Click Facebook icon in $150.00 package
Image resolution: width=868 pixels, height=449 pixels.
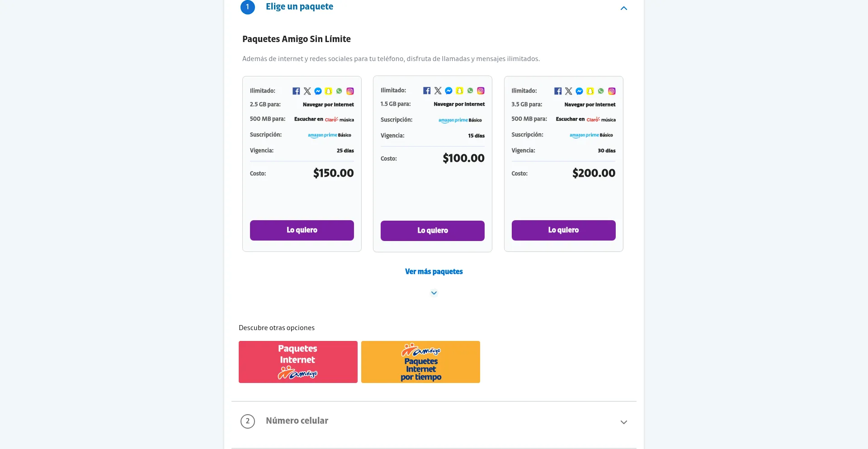tap(296, 91)
